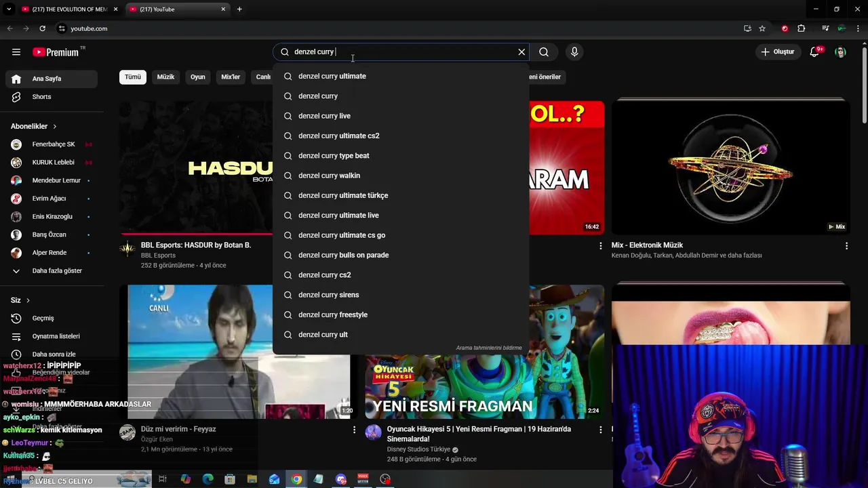Open the Düz mi veririm - Feyyaz thumbnail

(x=235, y=352)
